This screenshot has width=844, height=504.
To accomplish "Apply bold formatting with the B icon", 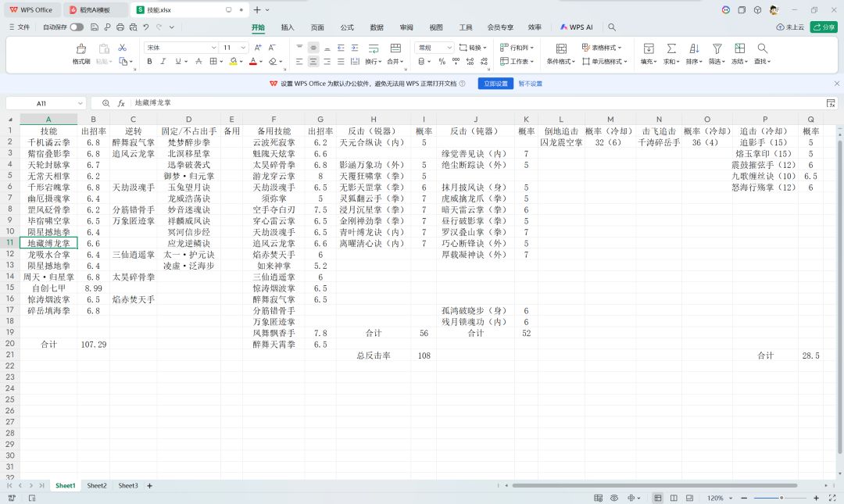I will (149, 62).
